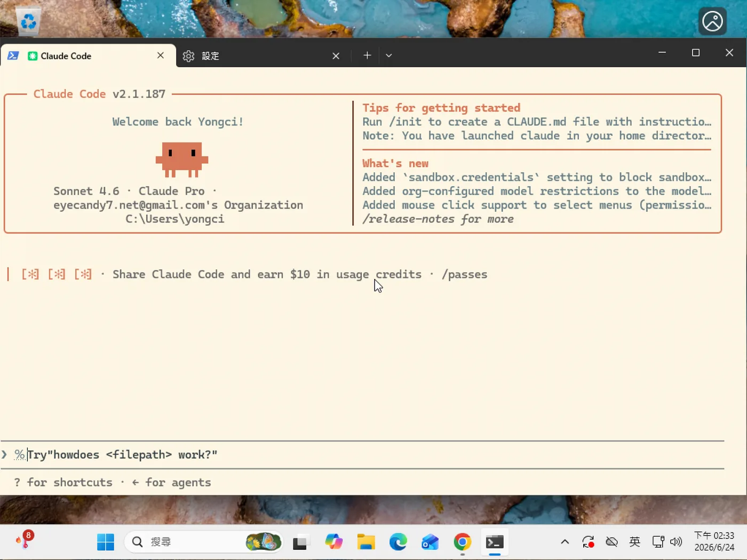Click the cloud-off tray icon
The image size is (747, 560).
[611, 542]
